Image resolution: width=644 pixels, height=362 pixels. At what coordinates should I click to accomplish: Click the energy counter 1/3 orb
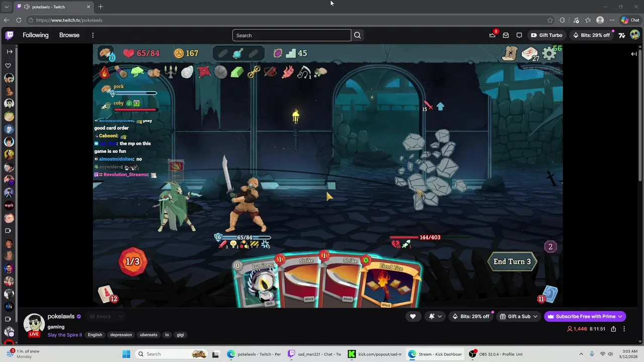(133, 261)
